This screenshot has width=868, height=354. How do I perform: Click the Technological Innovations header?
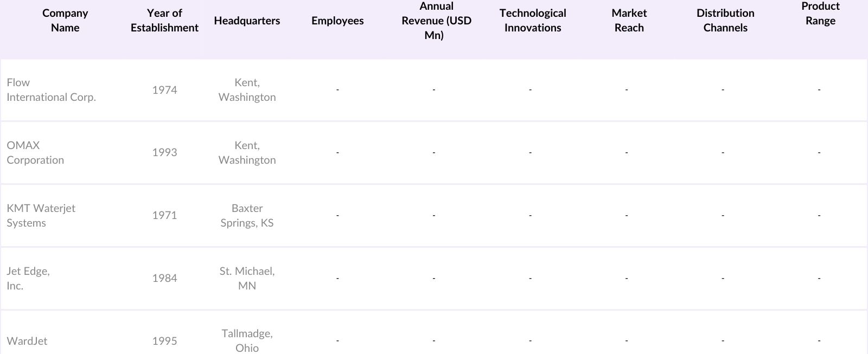(532, 21)
